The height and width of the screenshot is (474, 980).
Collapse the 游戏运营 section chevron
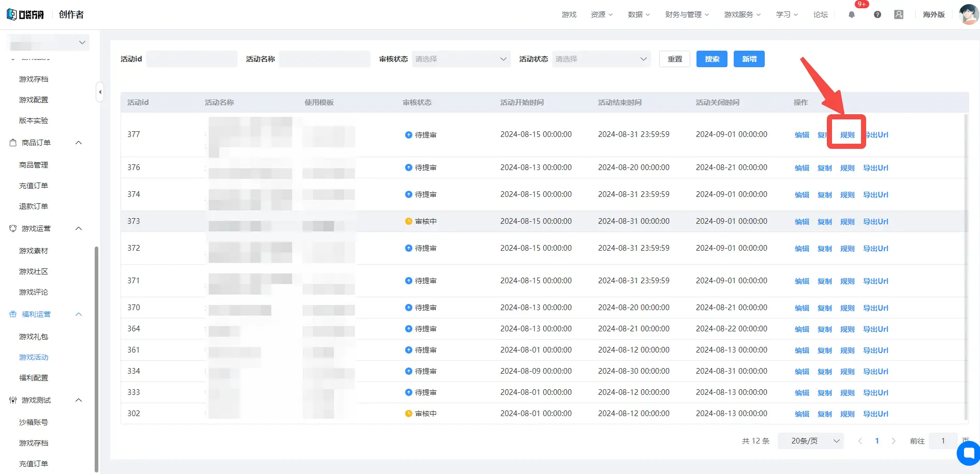click(x=79, y=228)
